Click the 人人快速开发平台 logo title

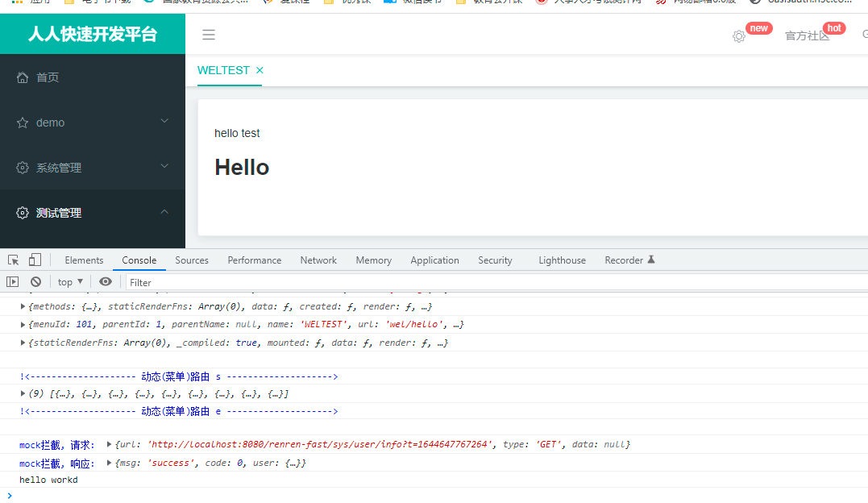93,35
